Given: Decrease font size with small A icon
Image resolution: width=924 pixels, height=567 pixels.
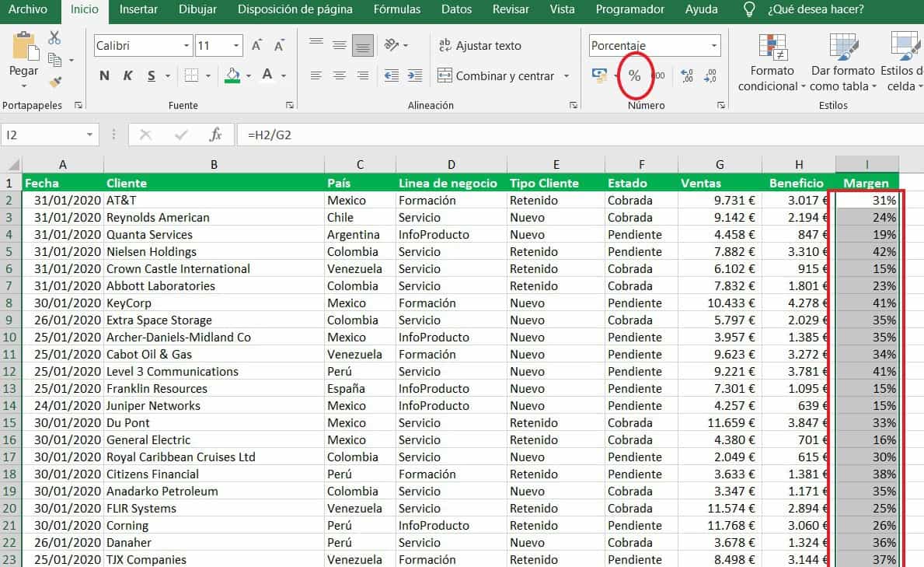Looking at the screenshot, I should (x=279, y=45).
